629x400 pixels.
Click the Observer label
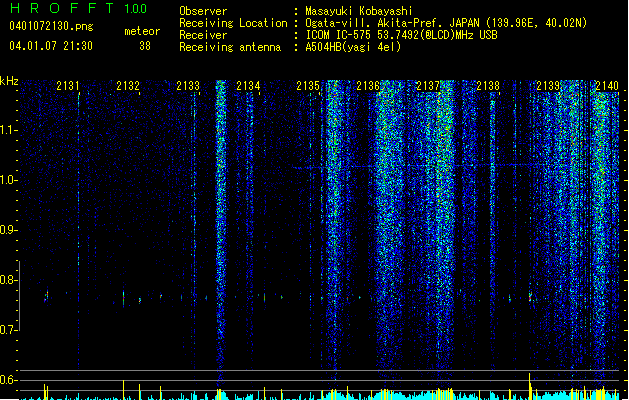click(x=203, y=11)
